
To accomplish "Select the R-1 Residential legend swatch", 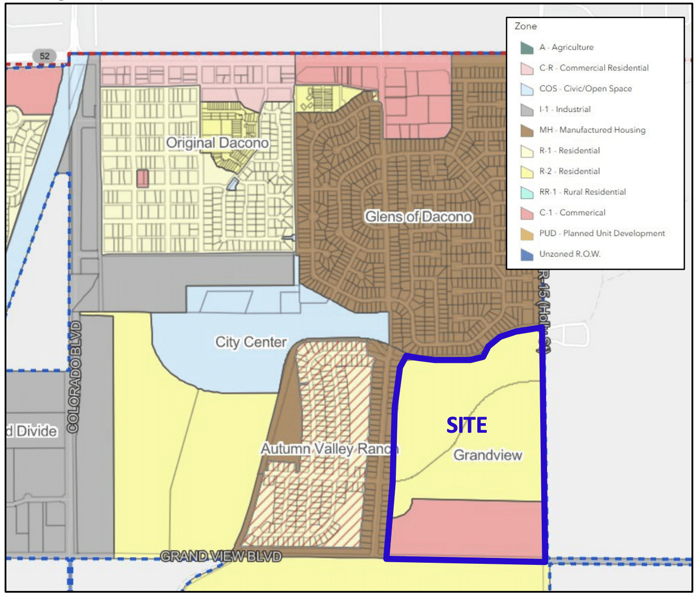I will pos(527,151).
